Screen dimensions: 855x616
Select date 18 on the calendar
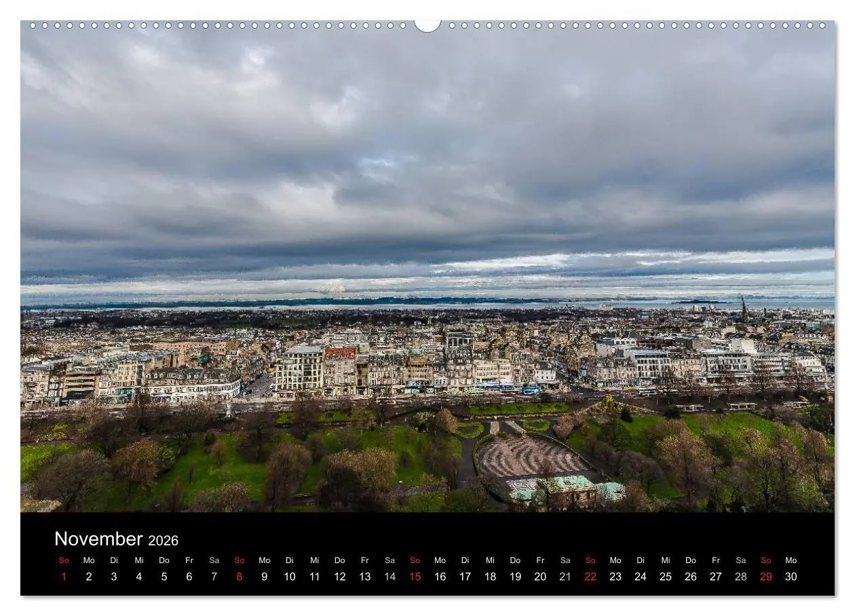point(490,577)
